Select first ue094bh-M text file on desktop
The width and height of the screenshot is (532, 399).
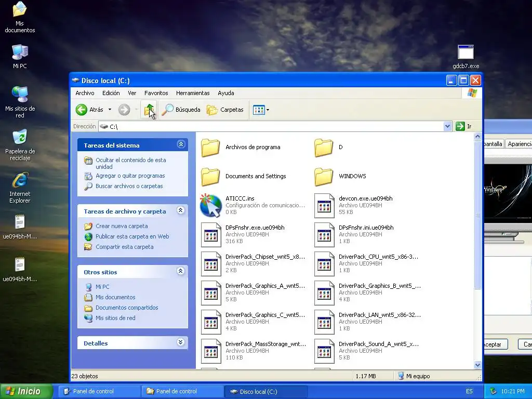[x=20, y=227]
